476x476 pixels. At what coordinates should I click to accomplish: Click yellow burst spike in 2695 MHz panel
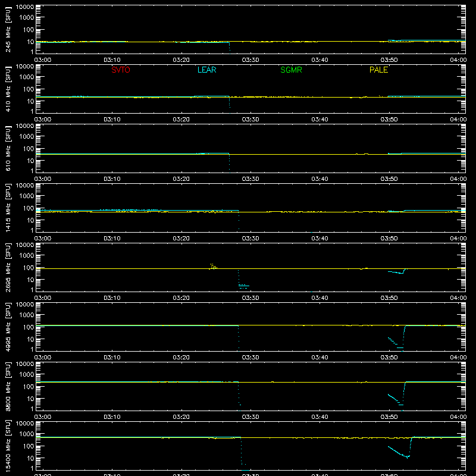point(213,267)
